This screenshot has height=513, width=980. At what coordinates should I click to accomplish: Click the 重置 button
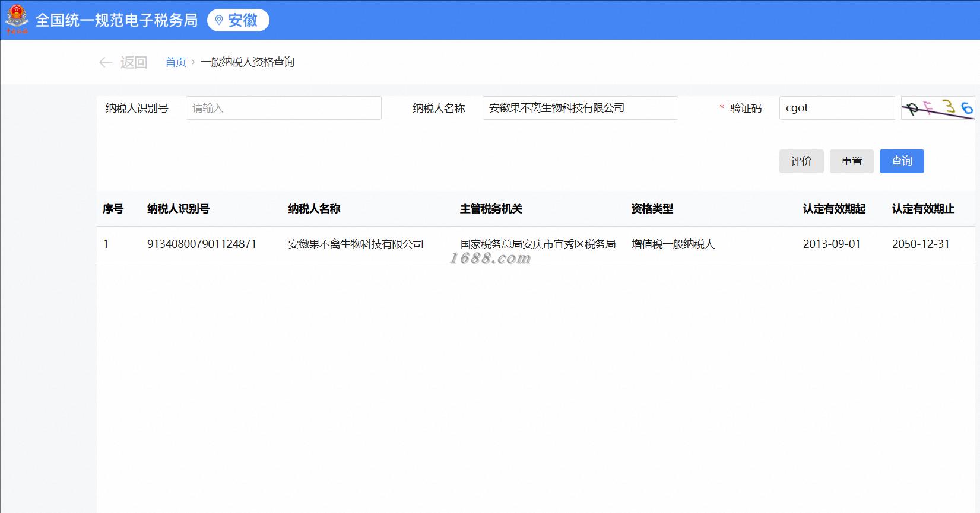tap(852, 161)
